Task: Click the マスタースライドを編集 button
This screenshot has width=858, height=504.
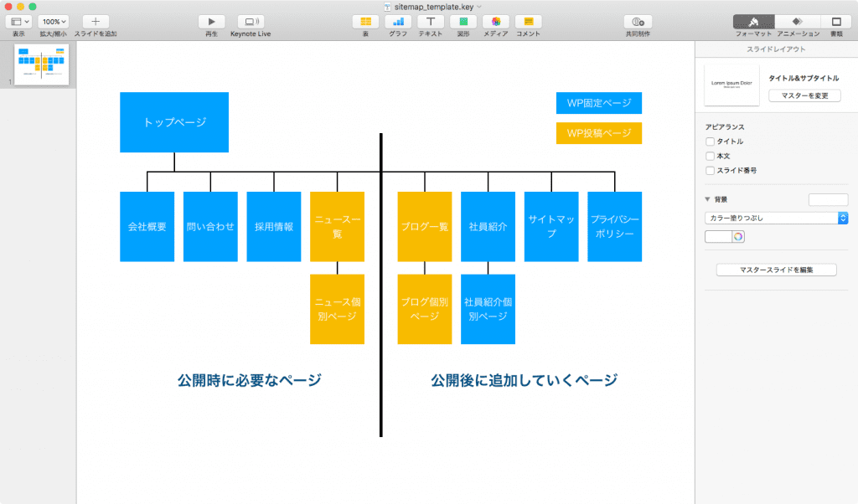Action: 776,270
